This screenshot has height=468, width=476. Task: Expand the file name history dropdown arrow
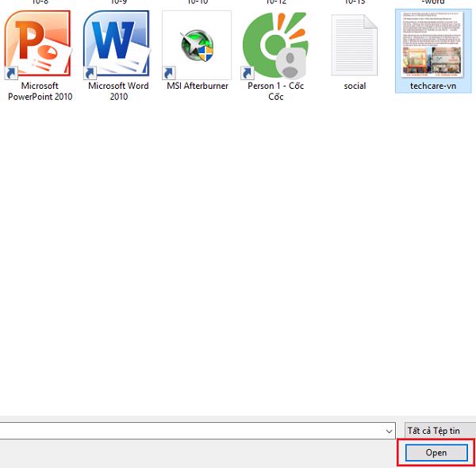click(389, 431)
